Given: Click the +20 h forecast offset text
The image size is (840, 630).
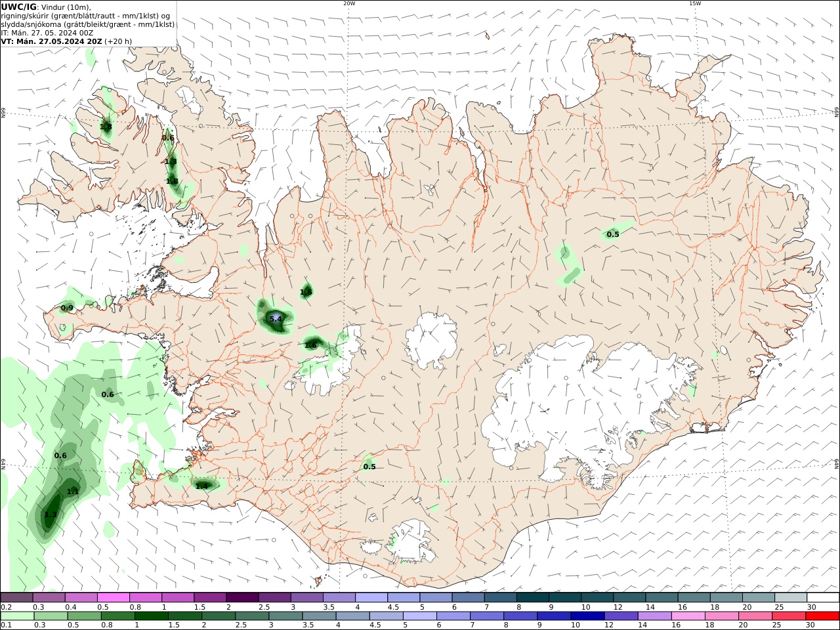Looking at the screenshot, I should 118,41.
